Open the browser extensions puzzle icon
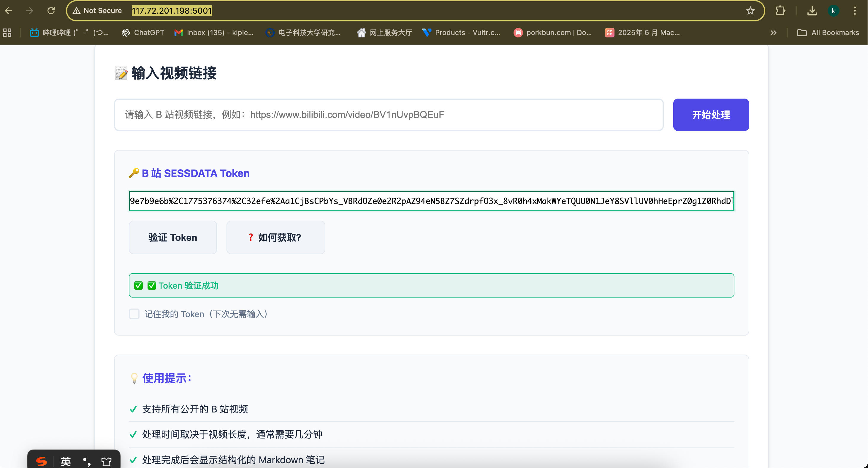Image resolution: width=868 pixels, height=468 pixels. (x=780, y=11)
